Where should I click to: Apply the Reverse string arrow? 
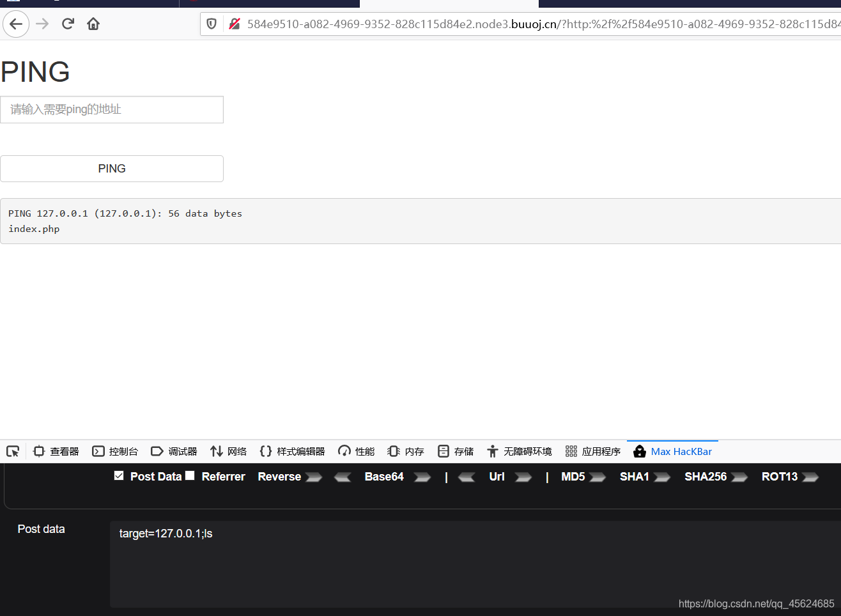tap(314, 477)
